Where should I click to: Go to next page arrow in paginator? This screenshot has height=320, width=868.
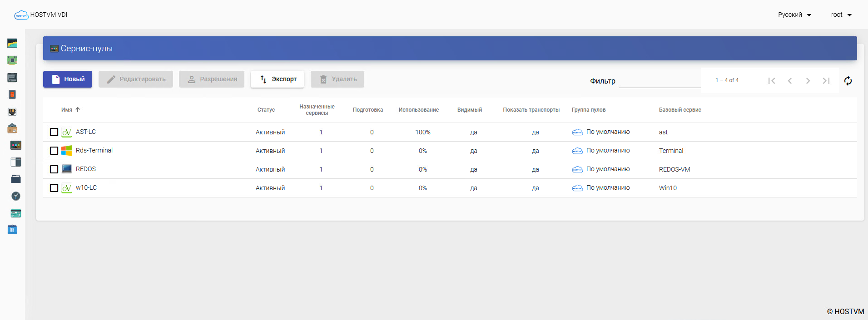tap(808, 81)
